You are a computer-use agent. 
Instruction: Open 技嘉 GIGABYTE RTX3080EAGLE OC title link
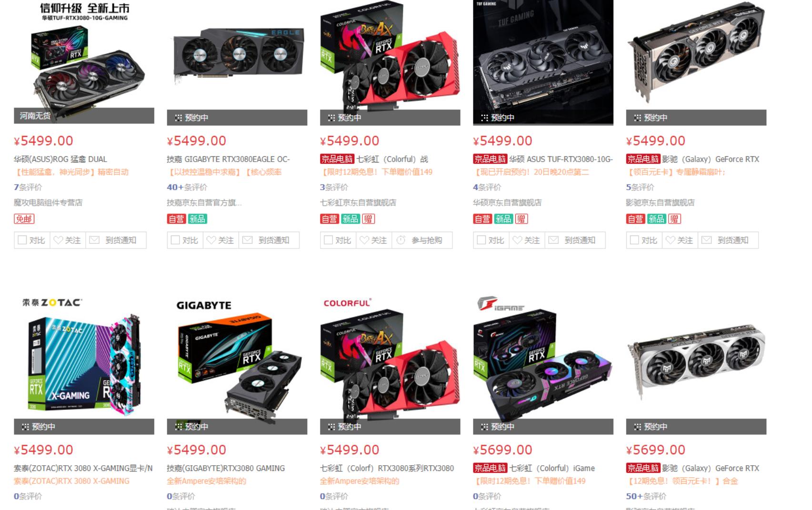(x=228, y=159)
